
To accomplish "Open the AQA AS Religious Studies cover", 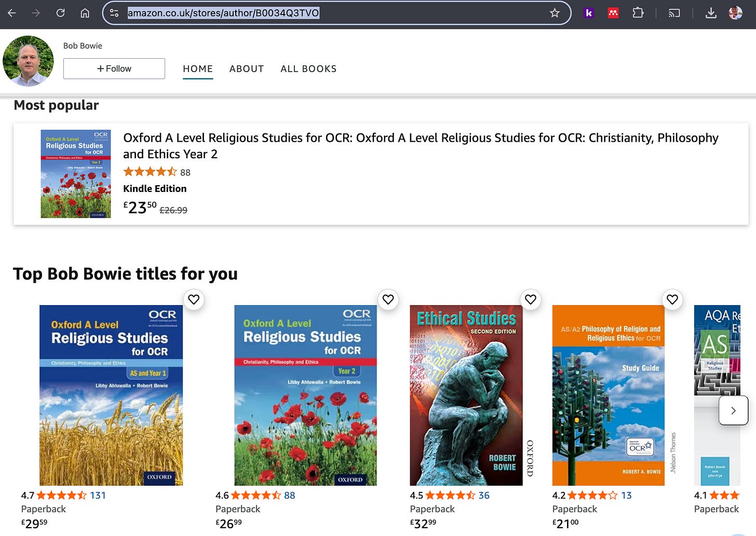I will (717, 395).
